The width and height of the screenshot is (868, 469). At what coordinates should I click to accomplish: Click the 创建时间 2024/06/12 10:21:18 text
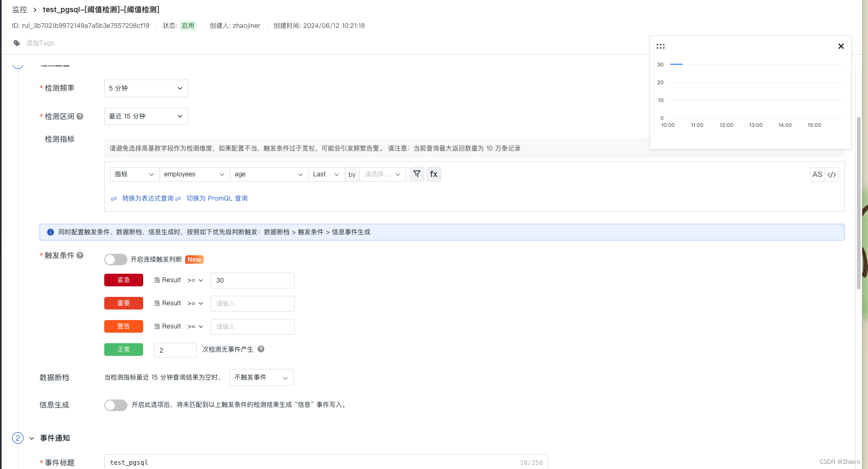pos(319,26)
